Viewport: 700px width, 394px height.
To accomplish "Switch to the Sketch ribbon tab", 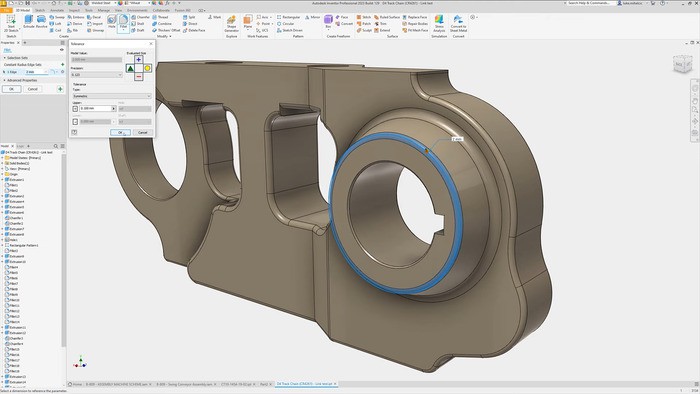I will (x=40, y=10).
